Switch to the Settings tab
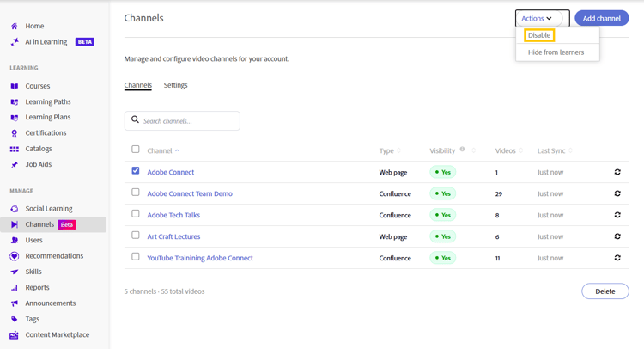This screenshot has height=349, width=644. (175, 85)
